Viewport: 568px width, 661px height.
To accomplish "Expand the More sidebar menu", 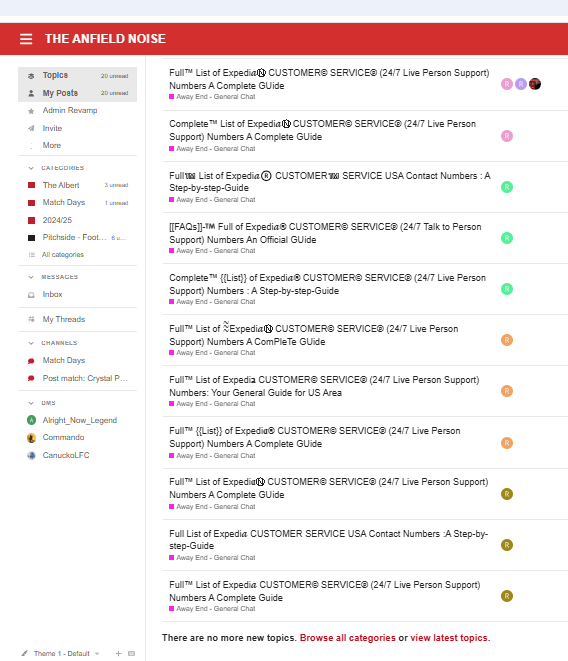I will coord(52,145).
